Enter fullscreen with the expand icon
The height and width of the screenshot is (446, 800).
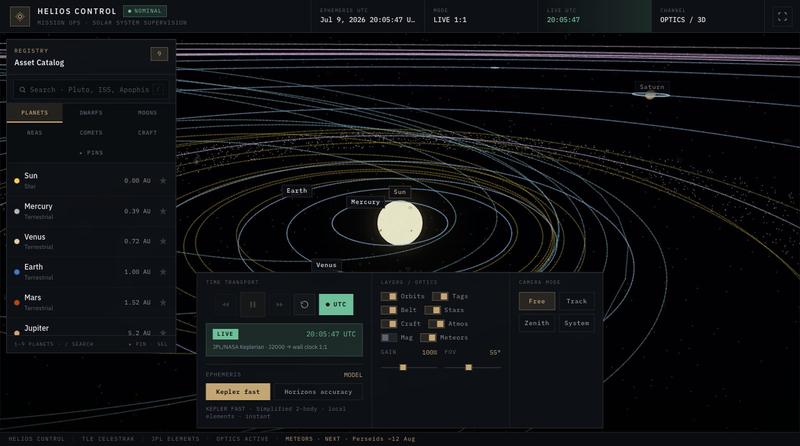click(x=782, y=16)
